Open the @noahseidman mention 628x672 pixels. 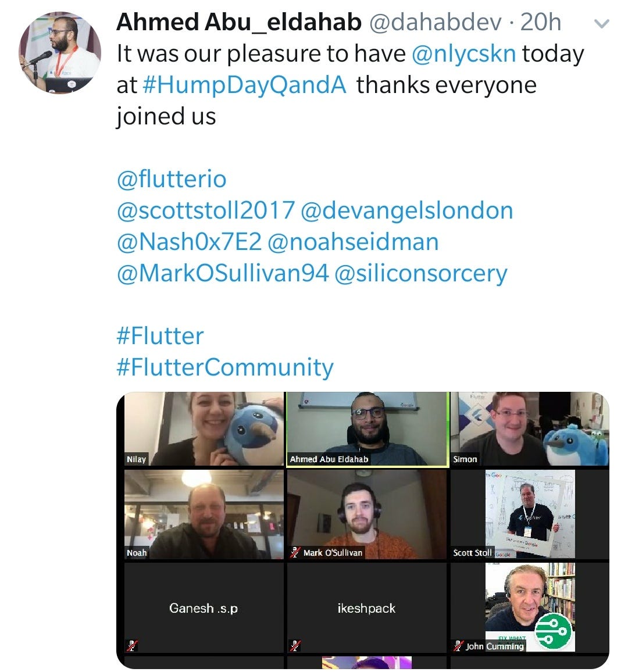(353, 242)
